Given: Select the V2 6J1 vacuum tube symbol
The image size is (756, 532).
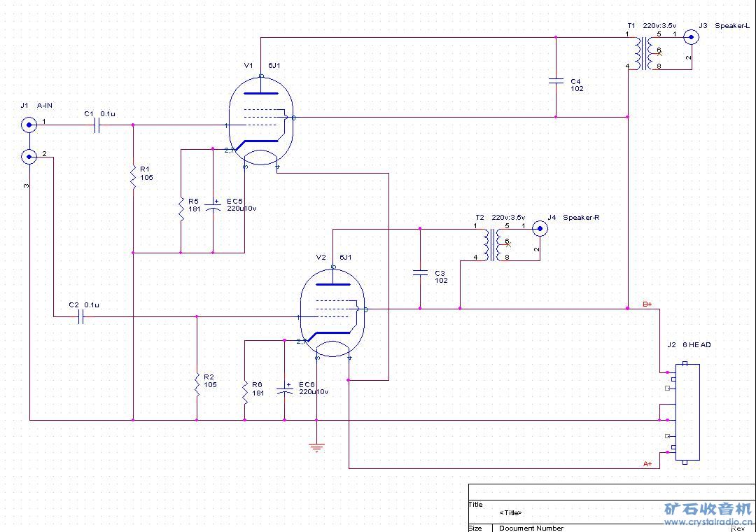Looking at the screenshot, I should click(332, 312).
